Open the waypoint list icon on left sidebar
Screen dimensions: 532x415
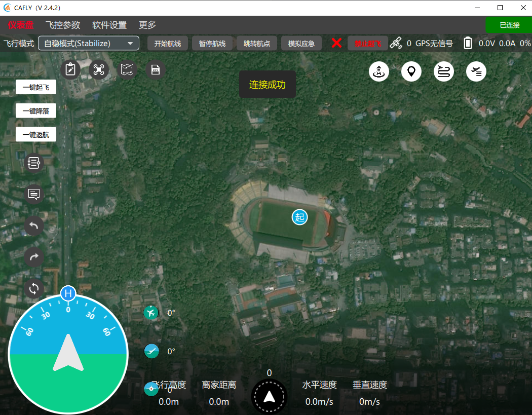click(x=34, y=163)
